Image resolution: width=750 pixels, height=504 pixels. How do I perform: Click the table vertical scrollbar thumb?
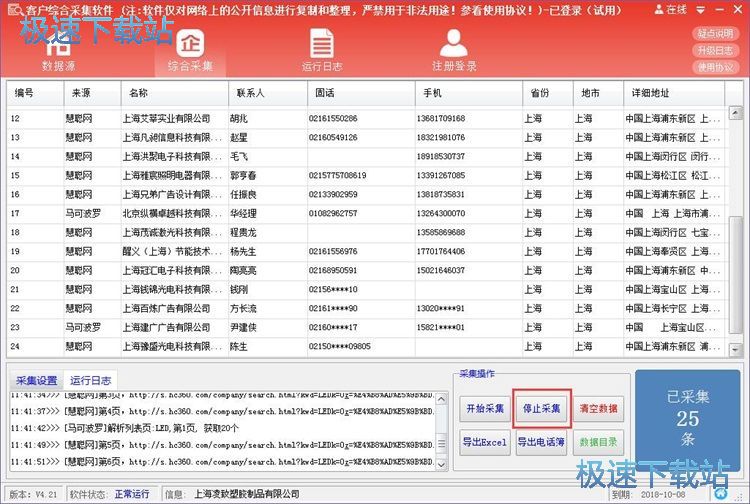click(735, 275)
